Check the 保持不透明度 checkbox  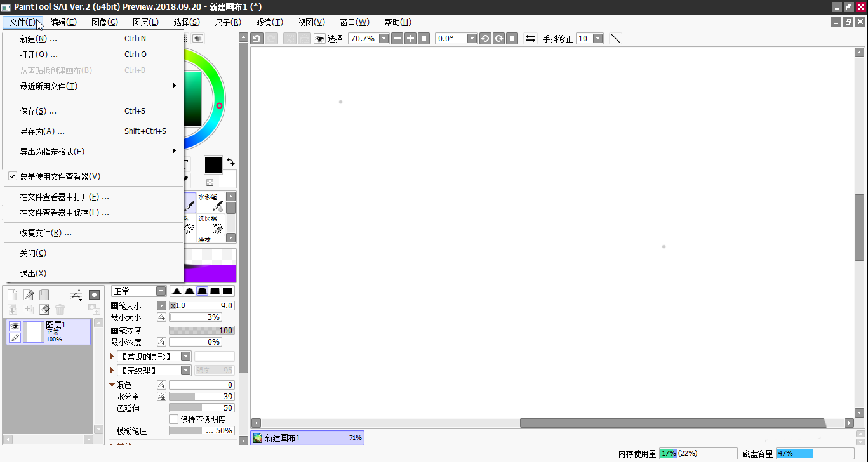(173, 419)
